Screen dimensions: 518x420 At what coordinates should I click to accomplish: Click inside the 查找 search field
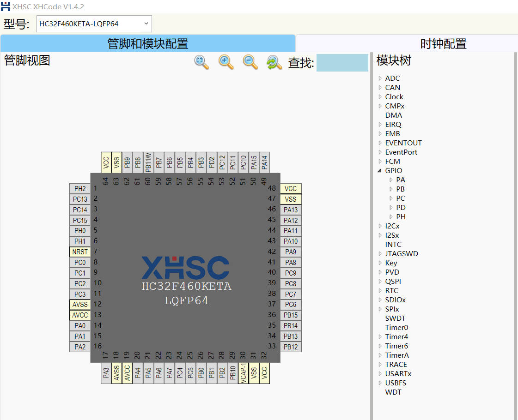tap(342, 63)
